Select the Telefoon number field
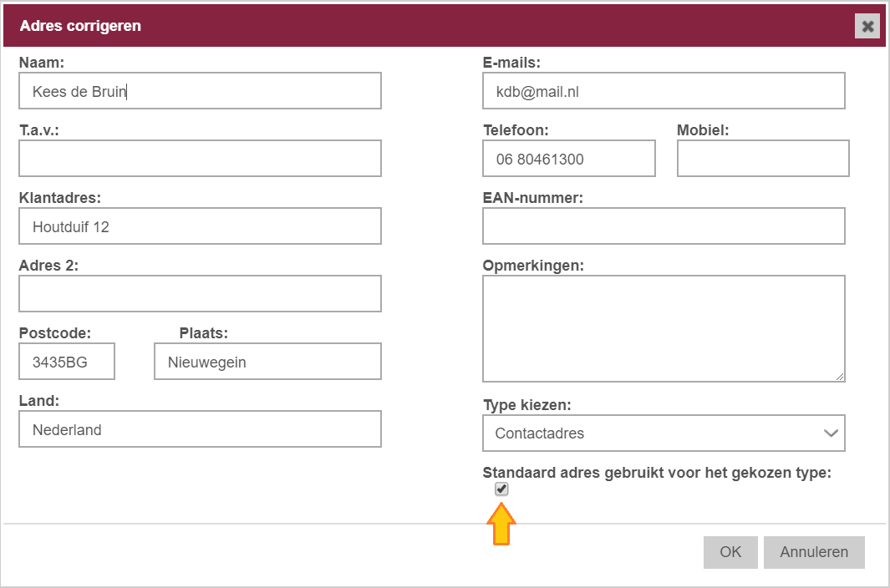Image resolution: width=890 pixels, height=588 pixels. pos(569,159)
